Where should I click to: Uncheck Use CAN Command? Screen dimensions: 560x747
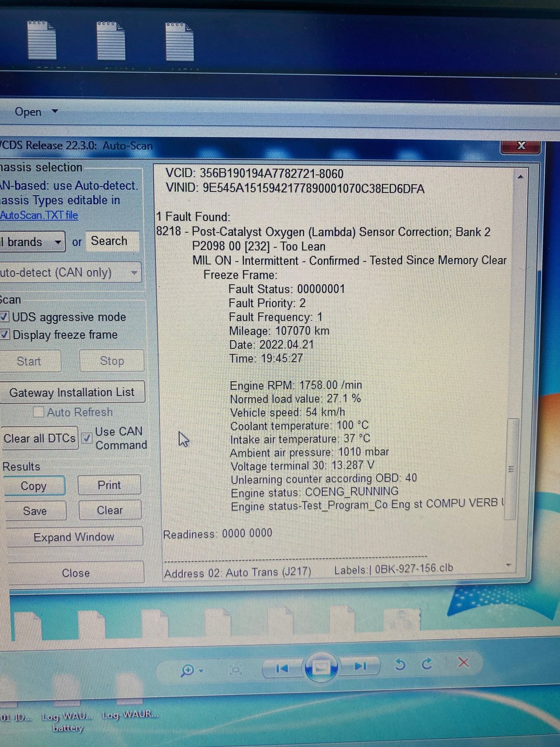87,438
